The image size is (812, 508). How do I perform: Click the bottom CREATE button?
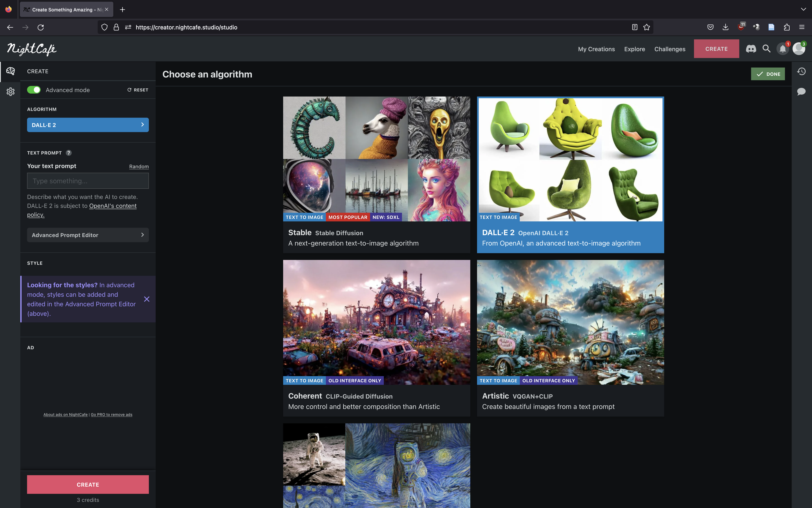point(88,485)
